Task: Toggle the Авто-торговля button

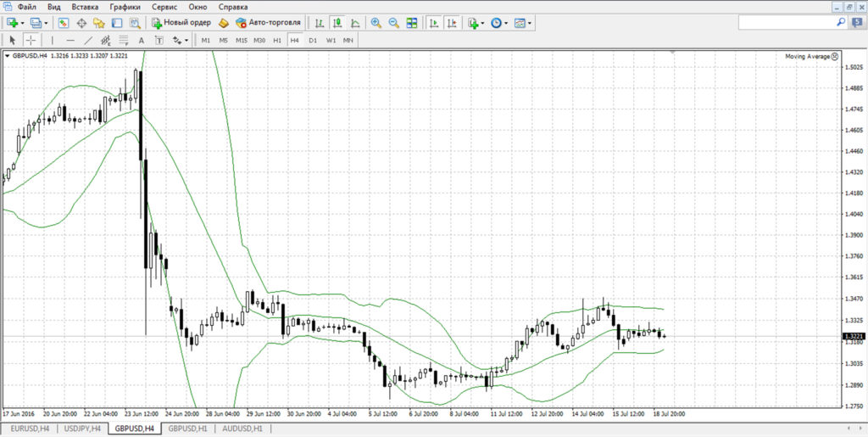Action: pos(268,23)
